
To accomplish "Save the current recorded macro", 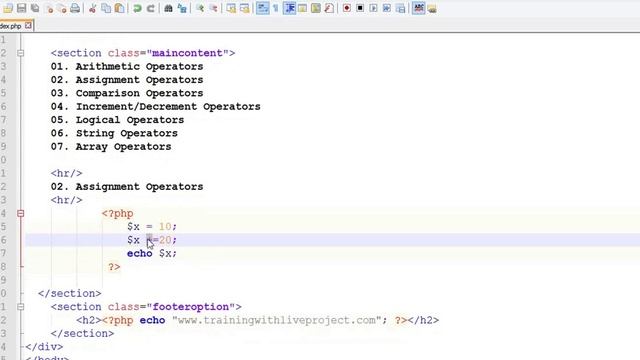I will point(400,8).
